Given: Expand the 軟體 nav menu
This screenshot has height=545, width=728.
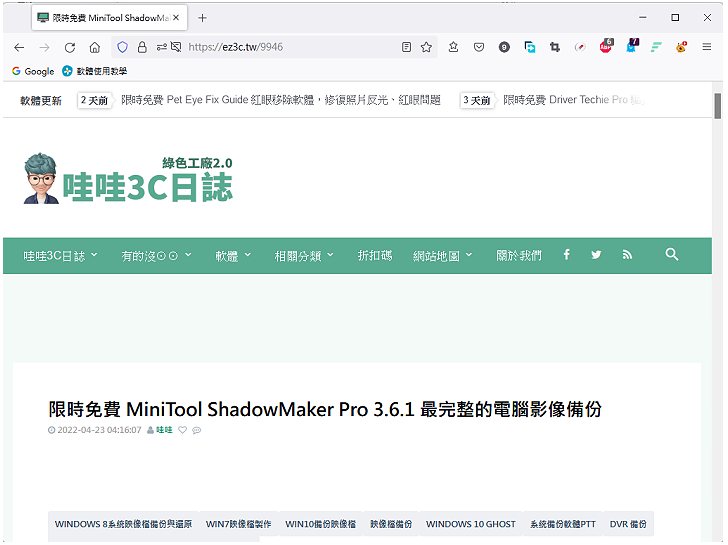Looking at the screenshot, I should click(233, 256).
